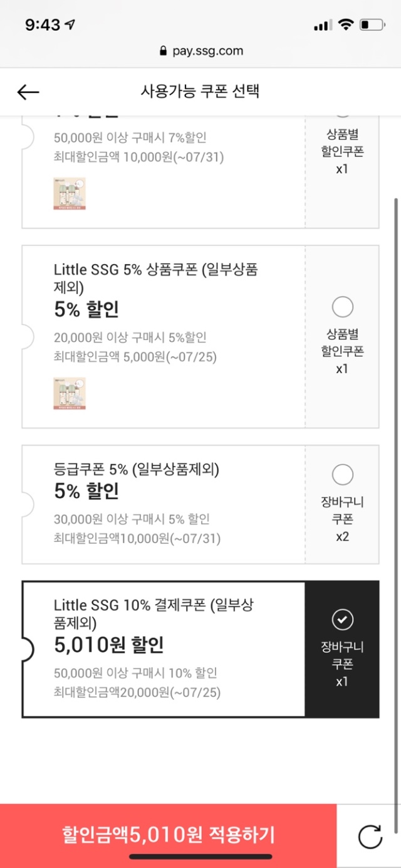The image size is (401, 868).
Task: Tap the 5,010원 할인 coupon amount text
Action: [x=108, y=645]
